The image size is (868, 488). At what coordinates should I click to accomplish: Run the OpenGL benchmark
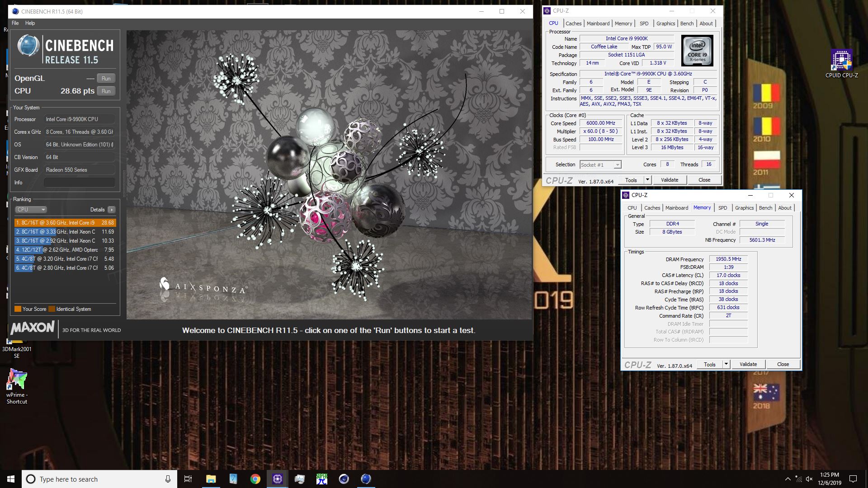click(x=106, y=79)
